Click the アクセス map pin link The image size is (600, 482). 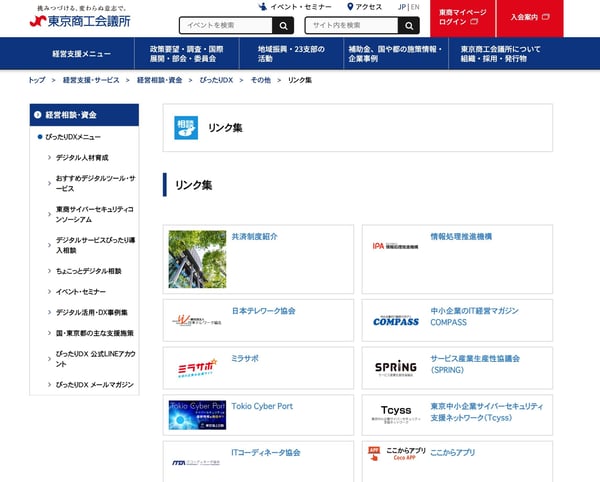(364, 7)
